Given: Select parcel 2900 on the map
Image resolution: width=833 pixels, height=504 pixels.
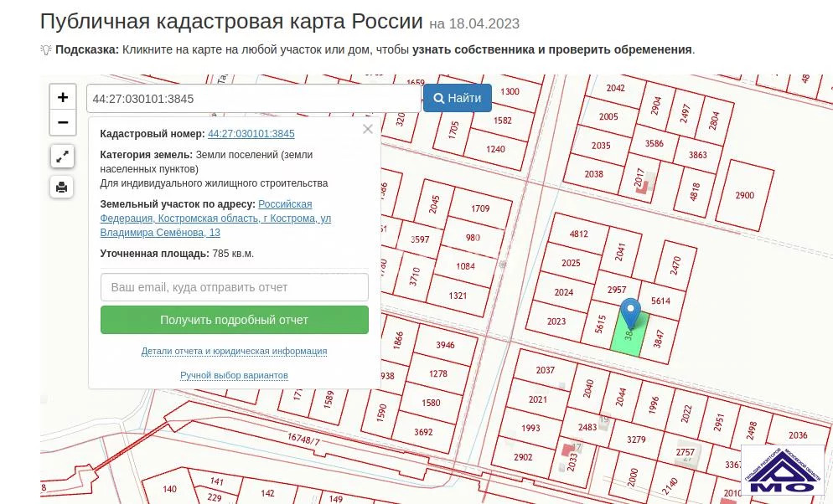Looking at the screenshot, I should (744, 195).
